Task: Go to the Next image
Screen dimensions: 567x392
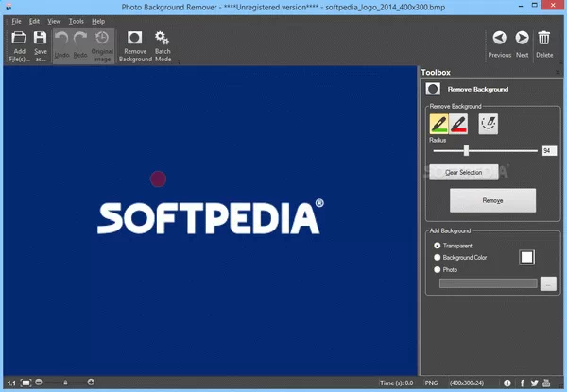Action: pos(523,39)
